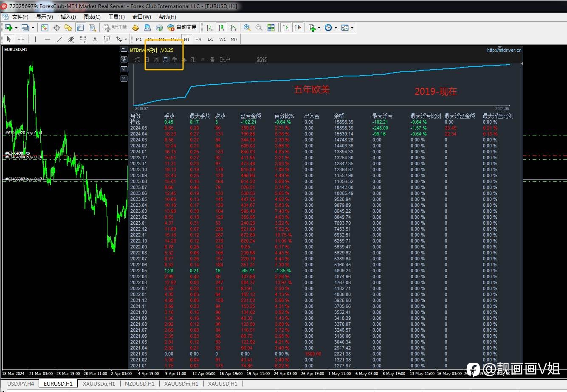Insert a text label tool
The width and height of the screenshot is (567, 392).
point(107,39)
